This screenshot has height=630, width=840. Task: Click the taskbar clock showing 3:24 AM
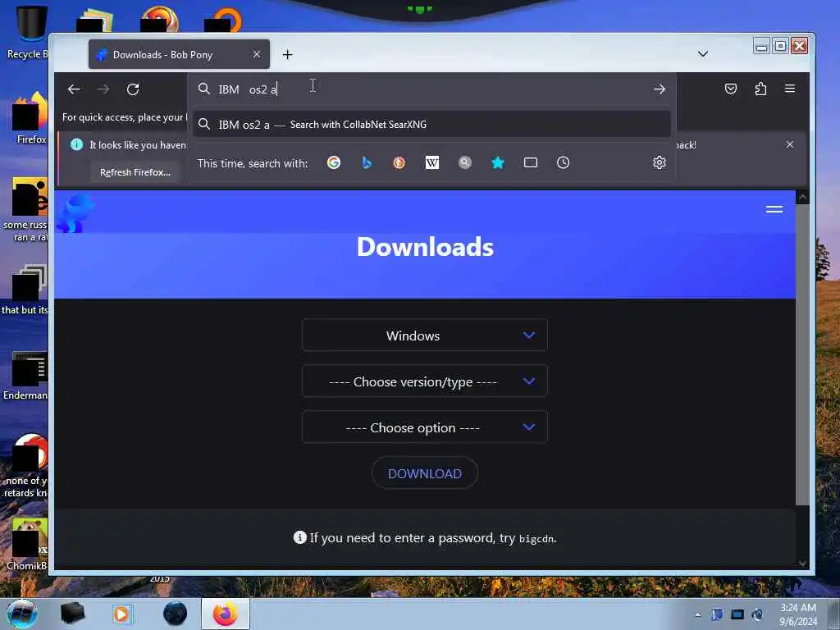coord(798,614)
